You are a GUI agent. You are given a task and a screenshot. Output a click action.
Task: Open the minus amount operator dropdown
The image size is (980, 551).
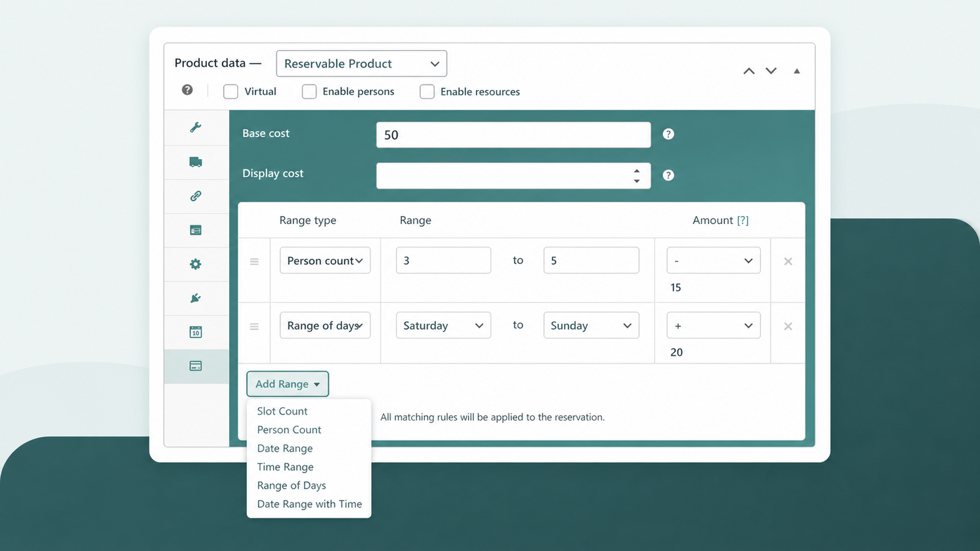[714, 260]
